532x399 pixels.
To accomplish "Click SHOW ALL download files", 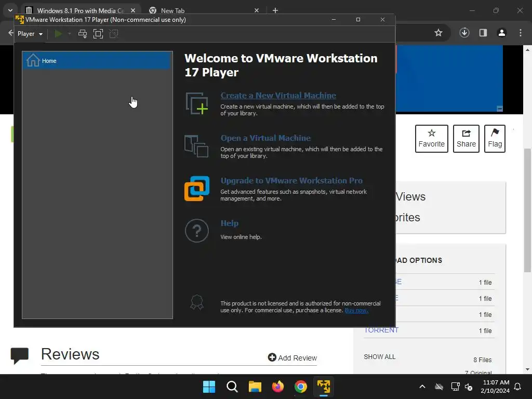I will 380,357.
